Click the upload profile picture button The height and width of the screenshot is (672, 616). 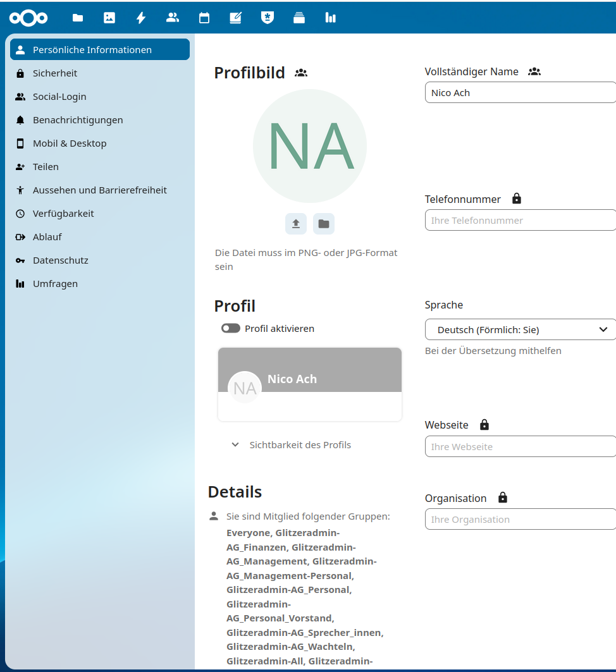296,224
